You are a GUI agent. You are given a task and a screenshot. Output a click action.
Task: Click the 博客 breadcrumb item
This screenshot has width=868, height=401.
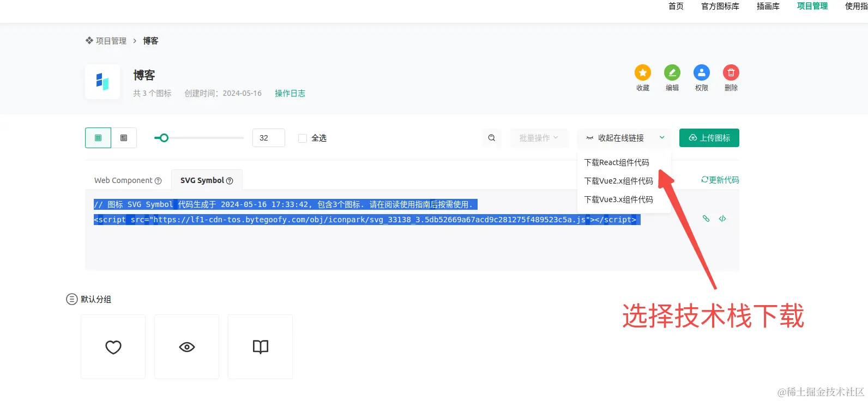coord(150,41)
